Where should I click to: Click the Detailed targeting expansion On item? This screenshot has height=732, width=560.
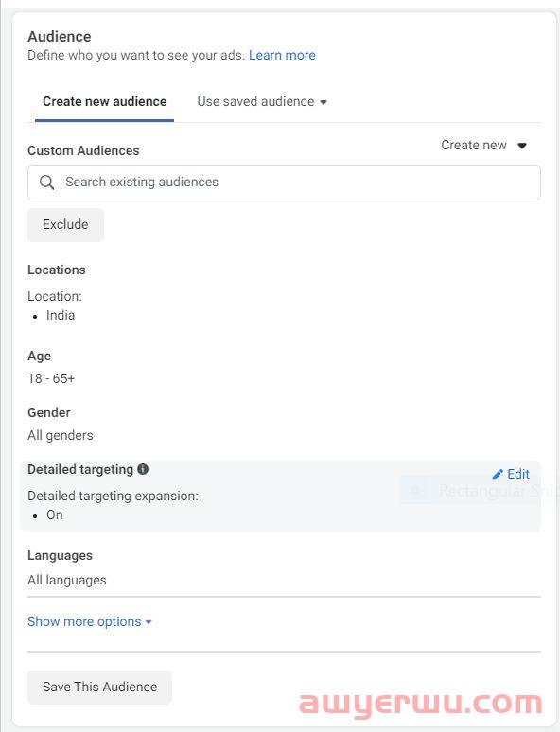point(54,514)
